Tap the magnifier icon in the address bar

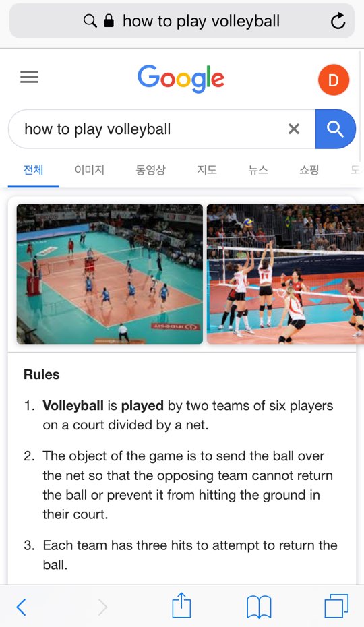tap(90, 20)
